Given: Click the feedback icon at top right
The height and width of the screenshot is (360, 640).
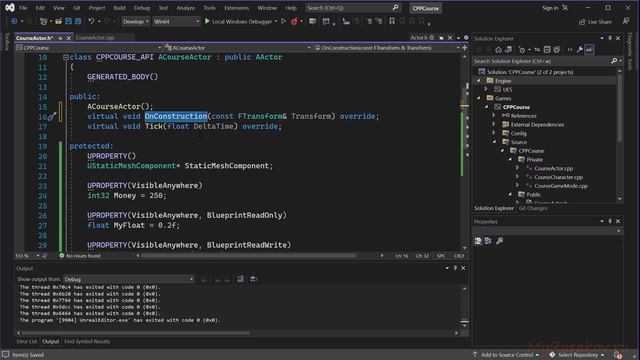Looking at the screenshot, I should click(626, 21).
